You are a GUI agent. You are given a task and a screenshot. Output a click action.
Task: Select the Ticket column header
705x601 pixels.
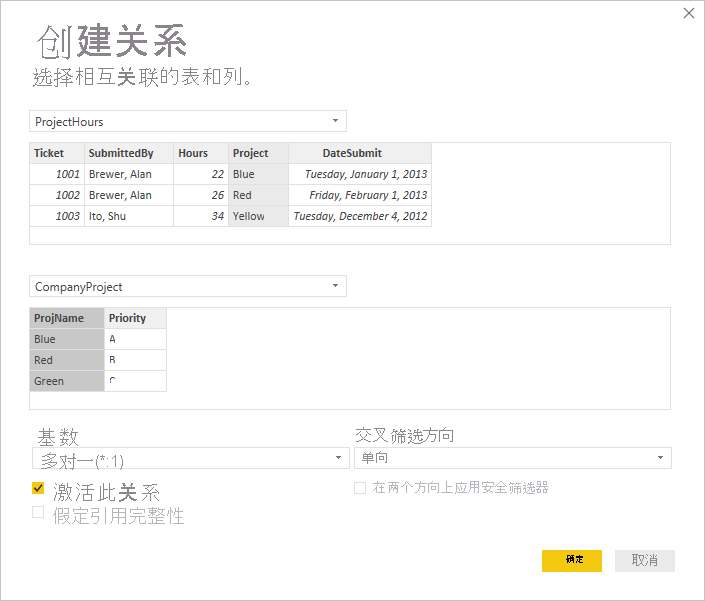tap(56, 153)
